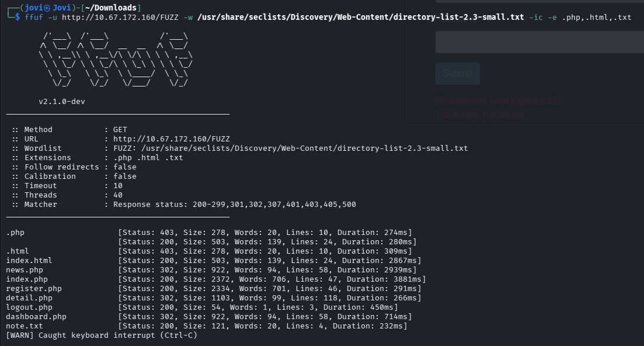Screen dimensions: 644x346
Task: Click the empty Password input field
Action: pyautogui.click(x=537, y=41)
